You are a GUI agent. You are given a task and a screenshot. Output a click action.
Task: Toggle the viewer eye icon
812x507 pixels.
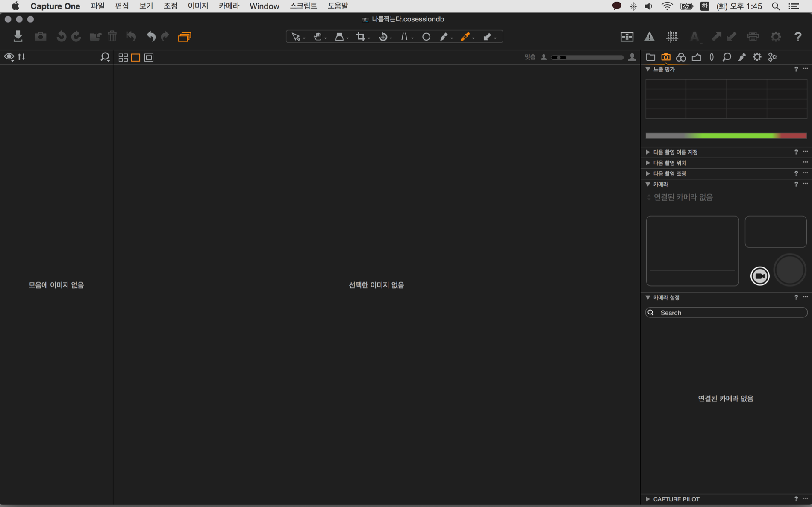pos(9,57)
